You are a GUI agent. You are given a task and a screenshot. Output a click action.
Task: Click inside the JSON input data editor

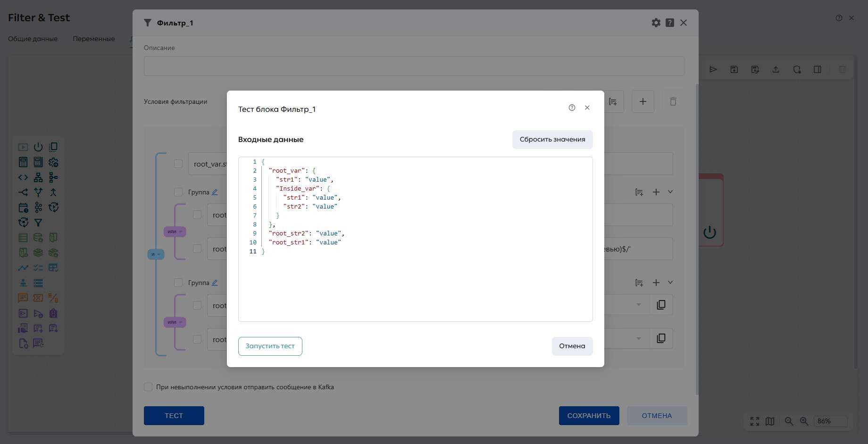pyautogui.click(x=415, y=239)
